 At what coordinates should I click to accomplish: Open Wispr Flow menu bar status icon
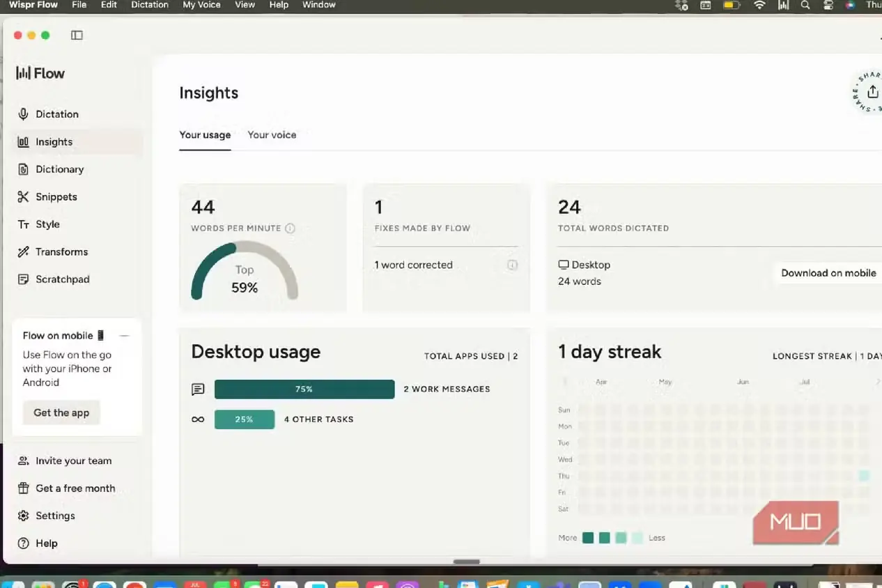pyautogui.click(x=783, y=5)
